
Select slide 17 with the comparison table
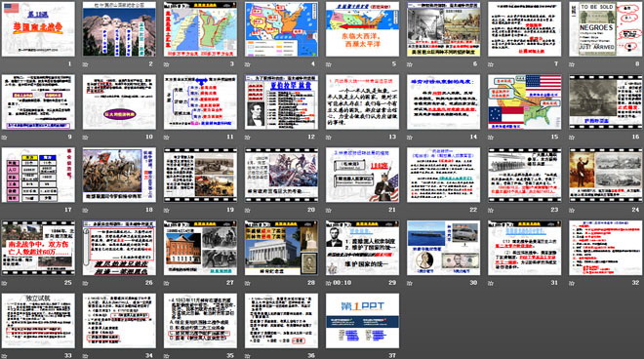(38, 175)
